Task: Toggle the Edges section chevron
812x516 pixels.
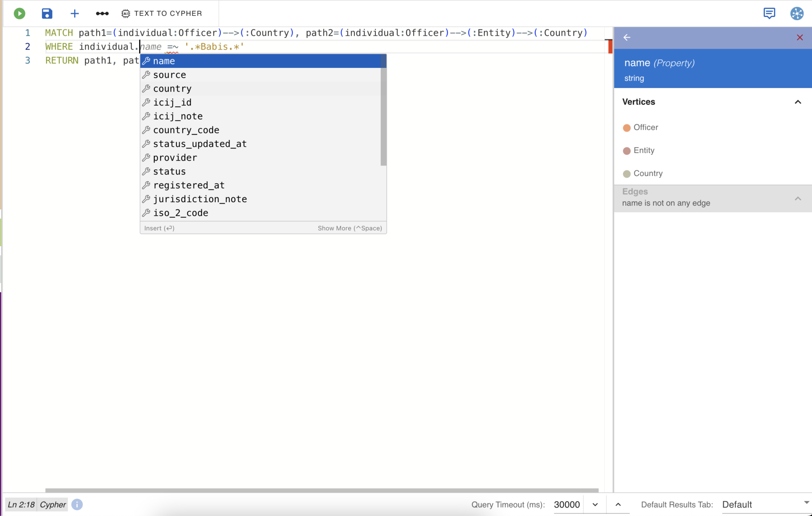Action: click(x=798, y=198)
